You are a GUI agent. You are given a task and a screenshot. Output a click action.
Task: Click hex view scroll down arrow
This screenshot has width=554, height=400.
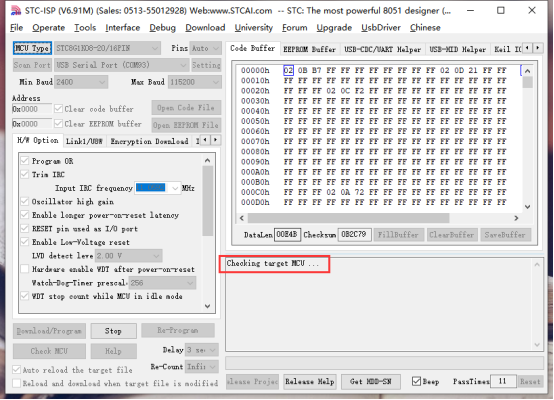(527, 207)
